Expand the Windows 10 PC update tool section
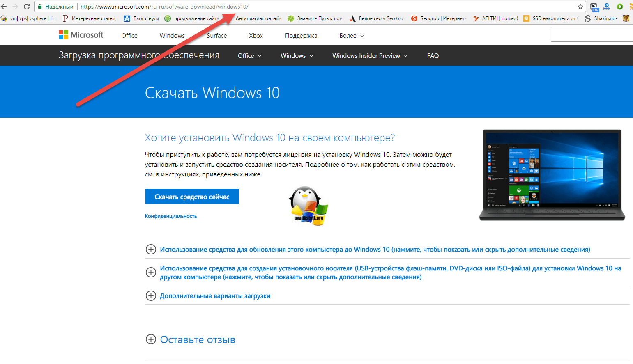633x364 pixels. [151, 250]
